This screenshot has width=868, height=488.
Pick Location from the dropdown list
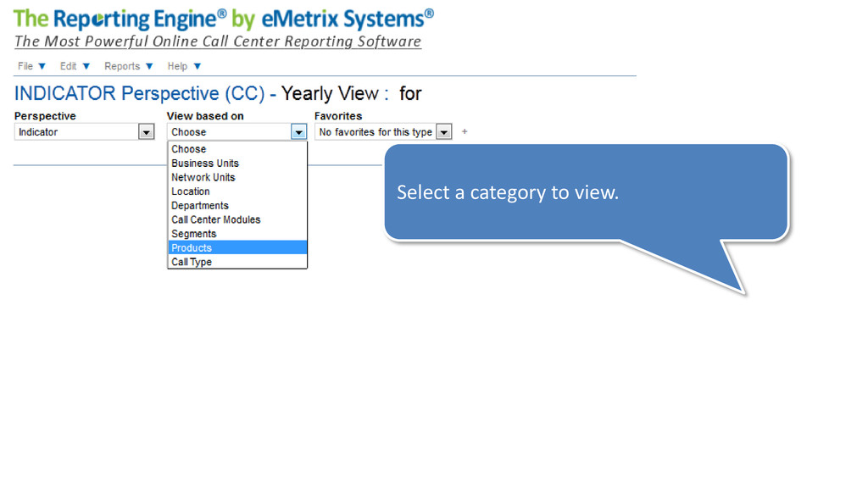237,191
